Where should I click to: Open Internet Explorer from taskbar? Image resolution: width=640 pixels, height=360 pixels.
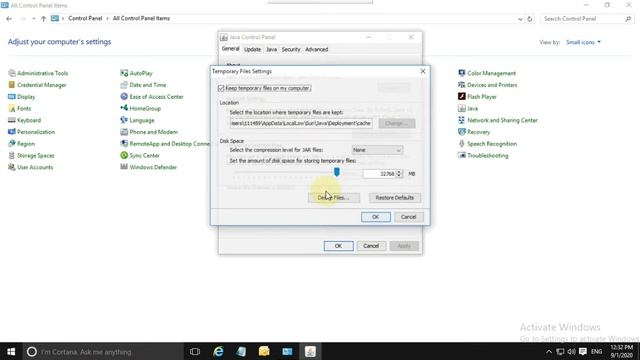pyautogui.click(x=218, y=352)
